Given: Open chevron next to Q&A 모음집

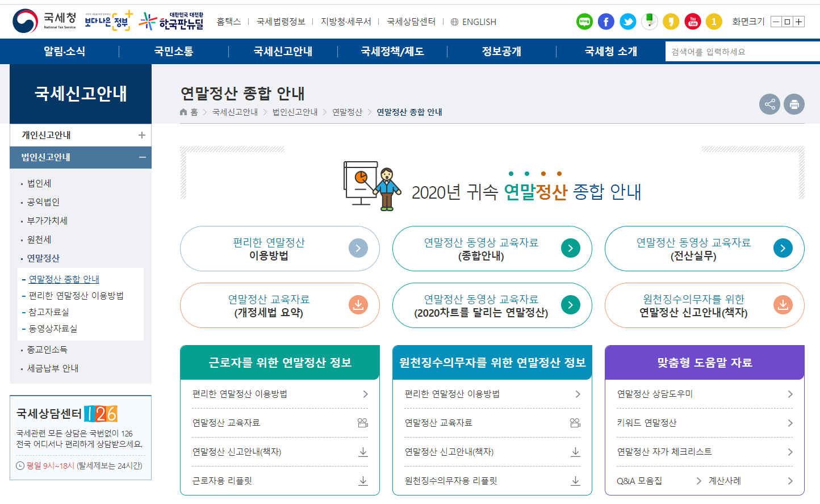Looking at the screenshot, I should [699, 481].
